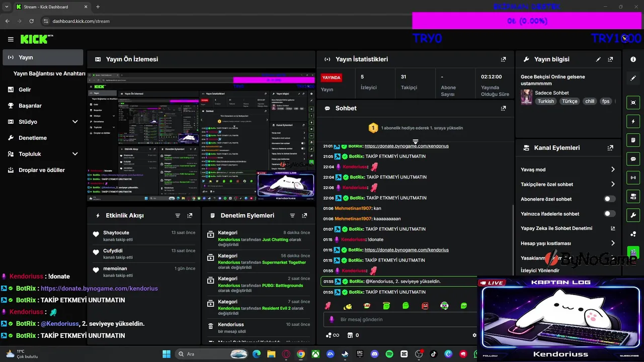Open filter options in Denetim Eylemleri

coord(292,216)
